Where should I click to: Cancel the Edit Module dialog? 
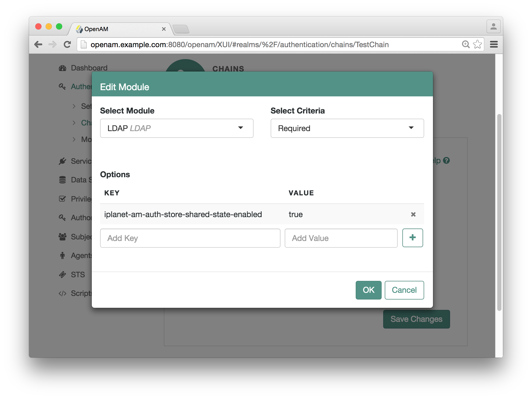[404, 290]
